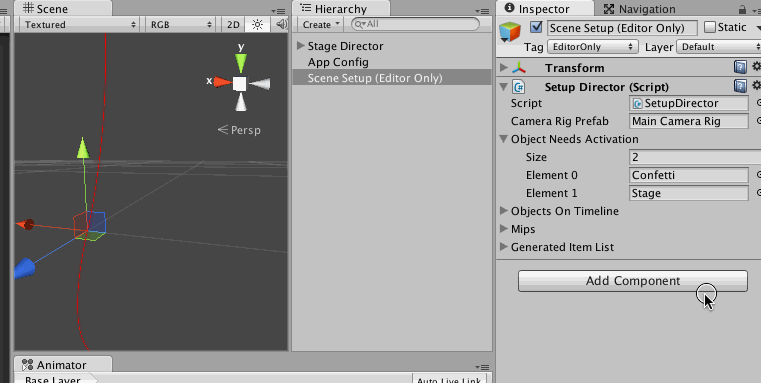Screen dimensions: 761x383
Task: Open Animator panel options menu icon
Action: point(482,367)
